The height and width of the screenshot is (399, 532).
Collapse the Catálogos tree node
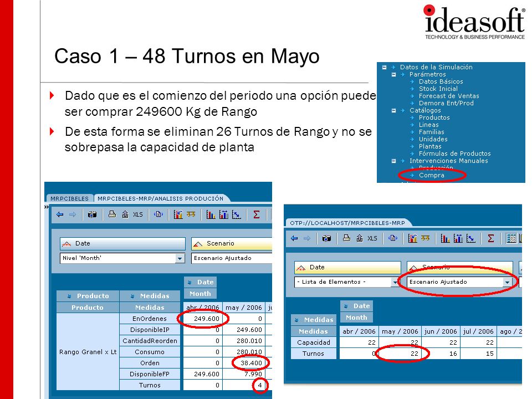click(x=394, y=110)
